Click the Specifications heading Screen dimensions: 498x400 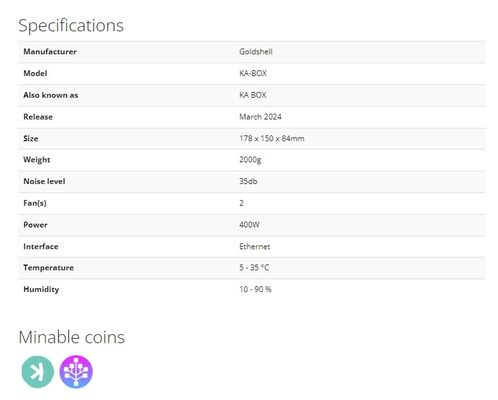pyautogui.click(x=71, y=26)
